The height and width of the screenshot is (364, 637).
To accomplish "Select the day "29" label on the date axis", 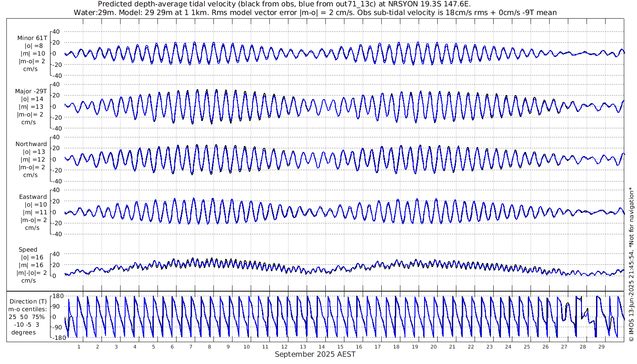I will coord(602,347).
